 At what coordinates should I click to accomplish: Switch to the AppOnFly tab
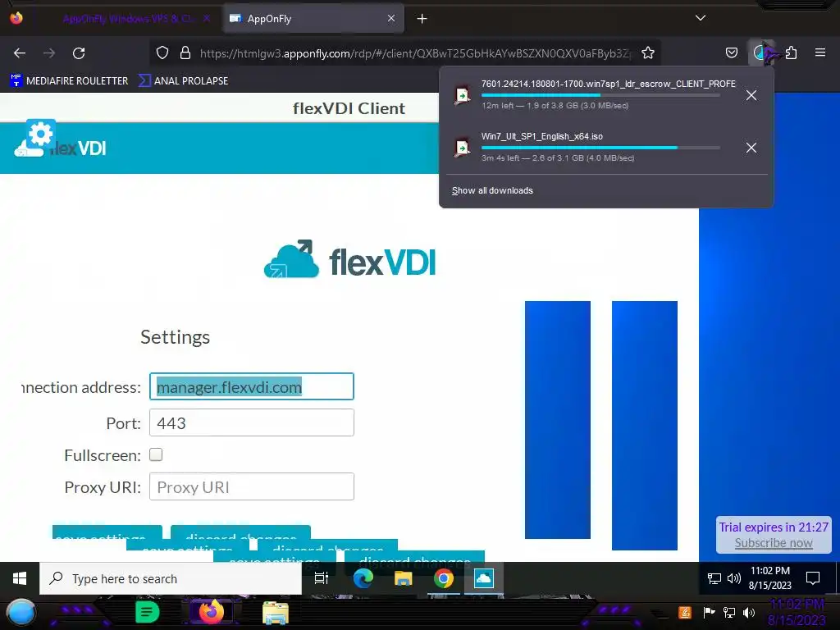click(313, 19)
